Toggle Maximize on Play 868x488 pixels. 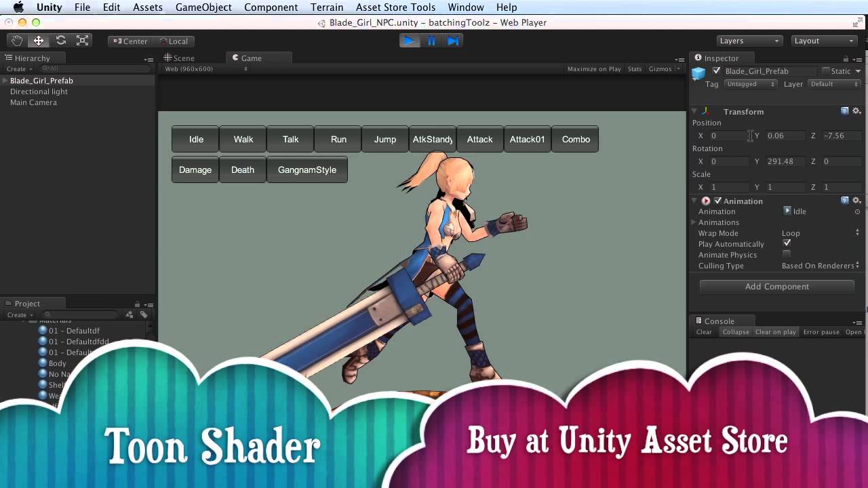point(594,69)
